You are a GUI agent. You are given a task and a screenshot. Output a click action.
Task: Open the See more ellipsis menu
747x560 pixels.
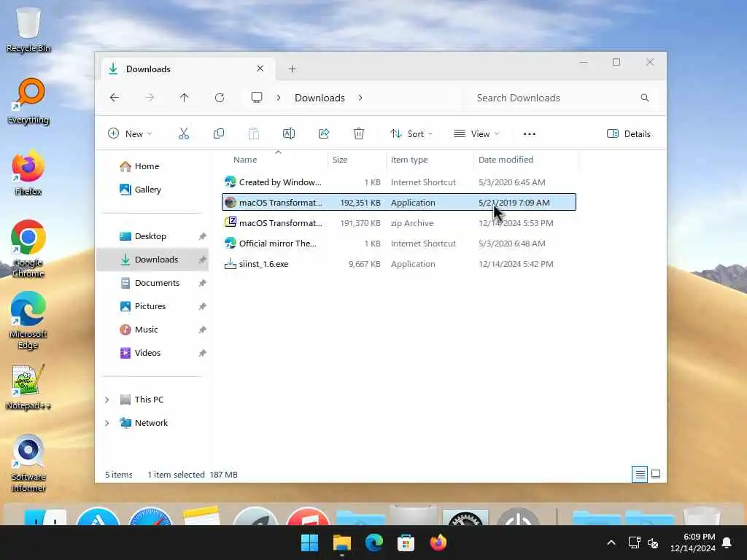pyautogui.click(x=530, y=134)
